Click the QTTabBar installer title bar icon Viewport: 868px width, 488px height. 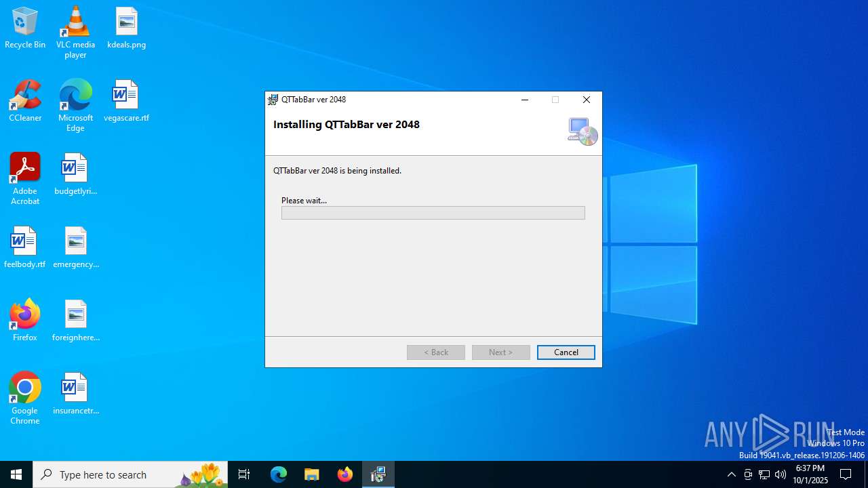[x=273, y=100]
